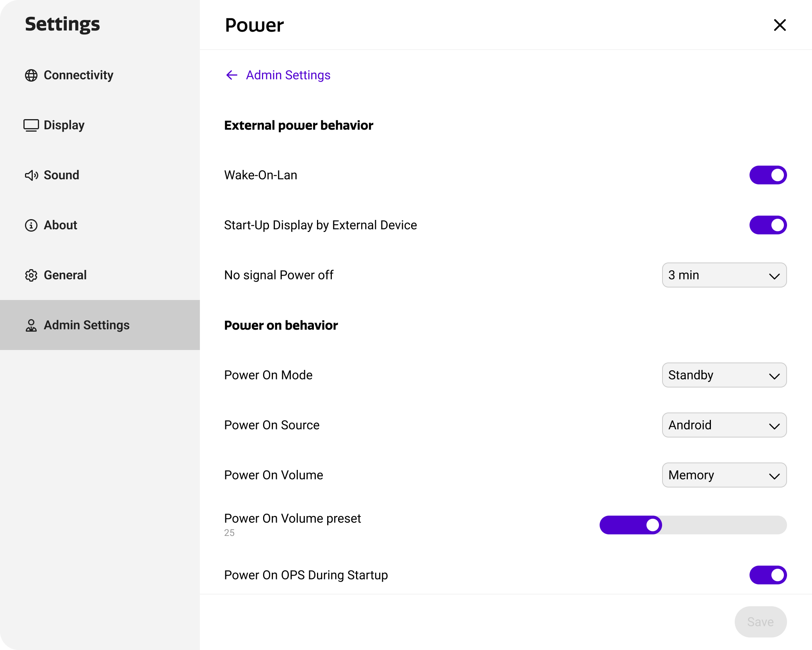Click the Admin Settings back link
The width and height of the screenshot is (812, 650).
tap(288, 75)
